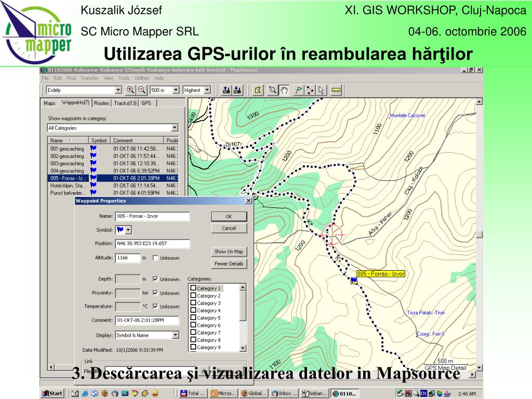Select the Map tool in toolbar

pos(258,90)
